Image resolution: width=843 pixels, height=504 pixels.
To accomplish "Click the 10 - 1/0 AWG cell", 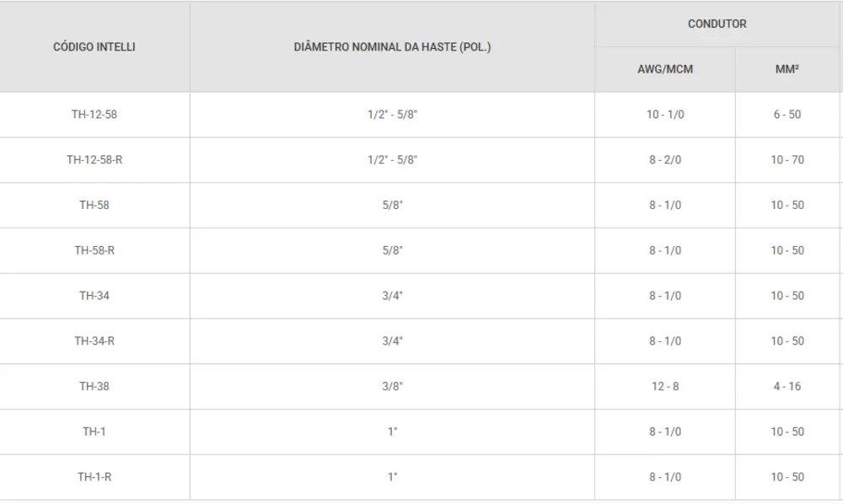I will [665, 115].
